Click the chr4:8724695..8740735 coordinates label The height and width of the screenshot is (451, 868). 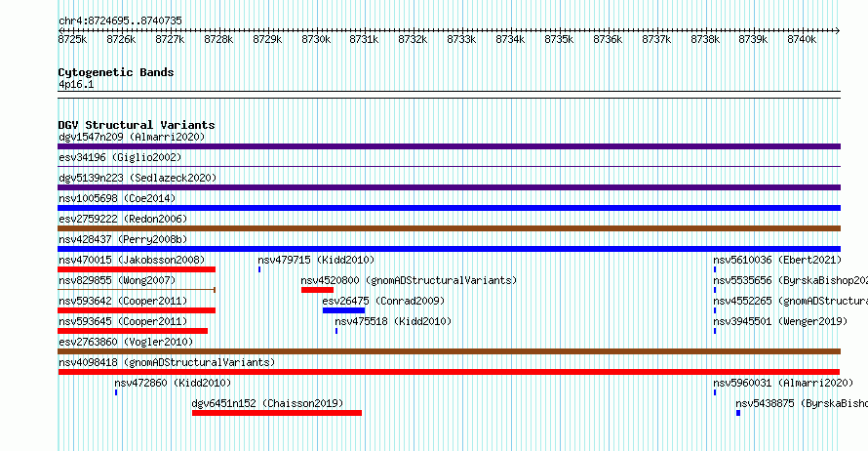point(120,20)
